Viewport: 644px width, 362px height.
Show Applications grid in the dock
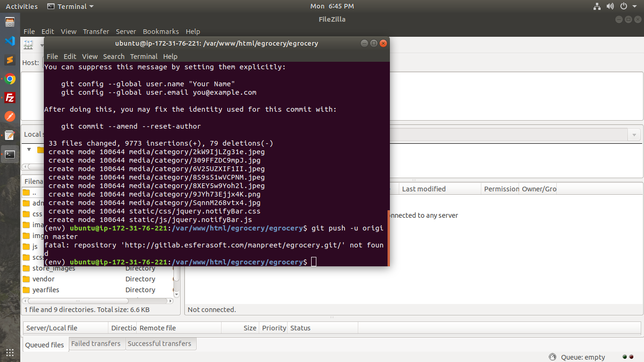[x=10, y=353]
